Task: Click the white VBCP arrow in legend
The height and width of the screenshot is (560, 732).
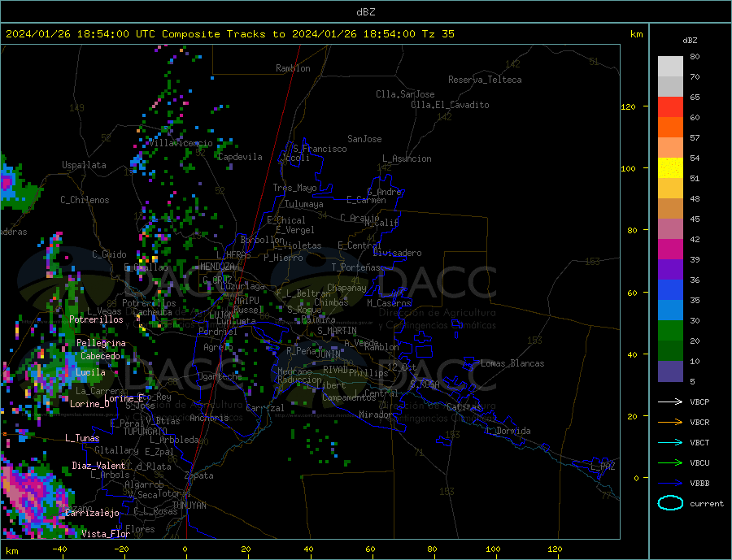Action: [x=670, y=402]
